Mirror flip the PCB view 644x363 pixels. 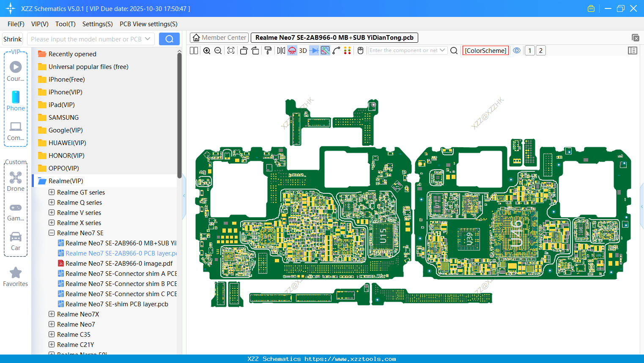pyautogui.click(x=281, y=50)
